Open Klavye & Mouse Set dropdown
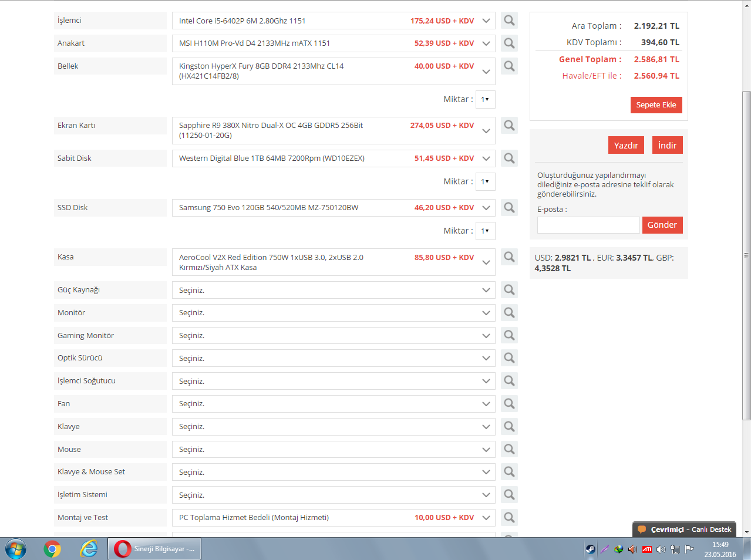 [x=334, y=472]
